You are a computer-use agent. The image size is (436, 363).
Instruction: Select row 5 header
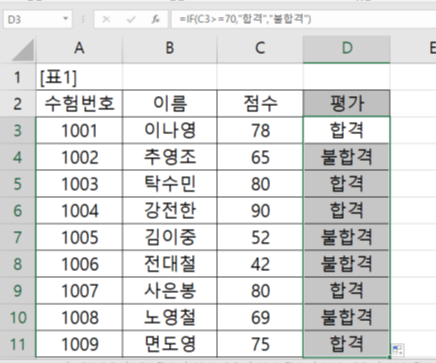point(18,184)
